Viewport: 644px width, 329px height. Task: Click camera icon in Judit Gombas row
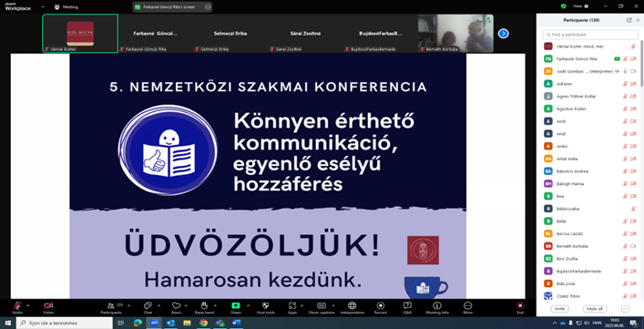click(633, 71)
